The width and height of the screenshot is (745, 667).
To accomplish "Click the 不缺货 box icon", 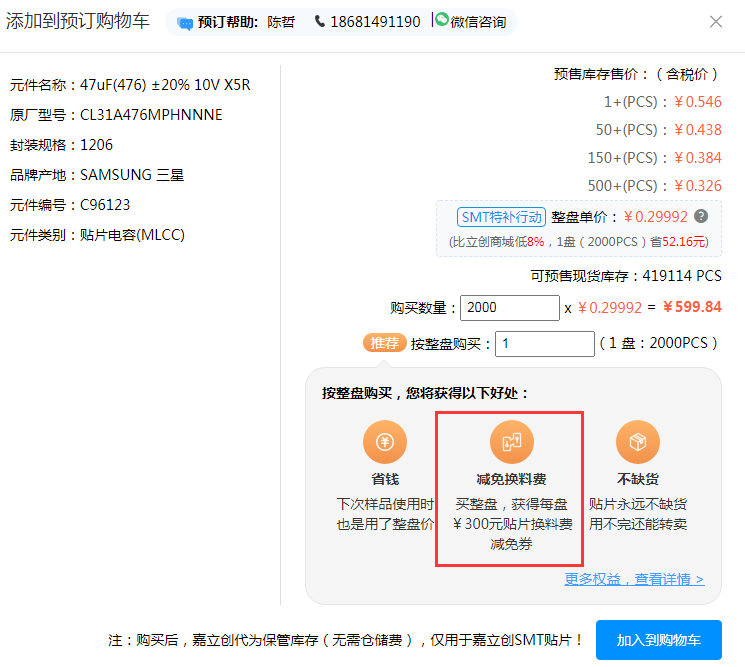I will click(637, 442).
